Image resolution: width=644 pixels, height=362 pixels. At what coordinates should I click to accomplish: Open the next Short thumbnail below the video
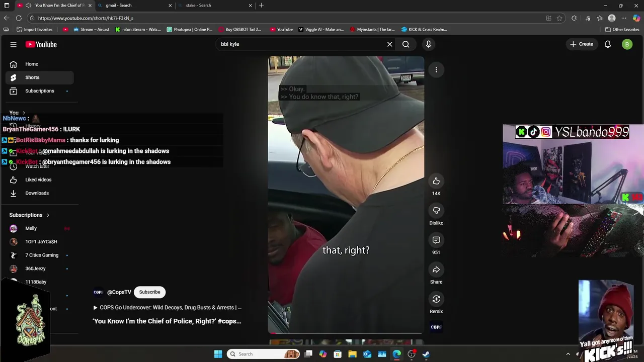(346, 342)
